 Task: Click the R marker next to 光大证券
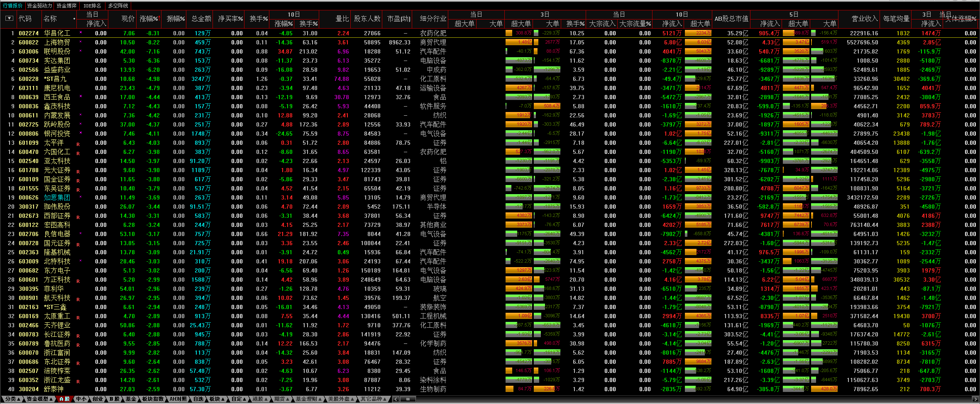click(78, 172)
